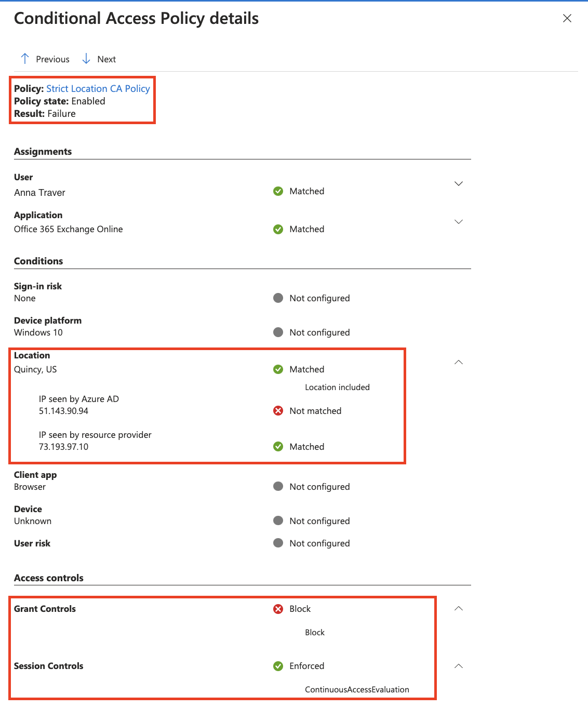Click the green Matched icon for IP seen by resource provider
The image size is (588, 722).
[278, 446]
